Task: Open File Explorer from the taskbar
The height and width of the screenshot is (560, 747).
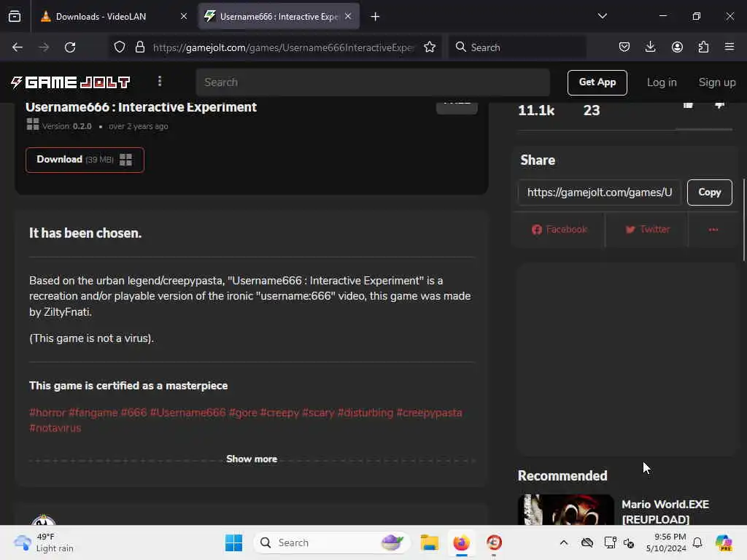Action: [429, 542]
